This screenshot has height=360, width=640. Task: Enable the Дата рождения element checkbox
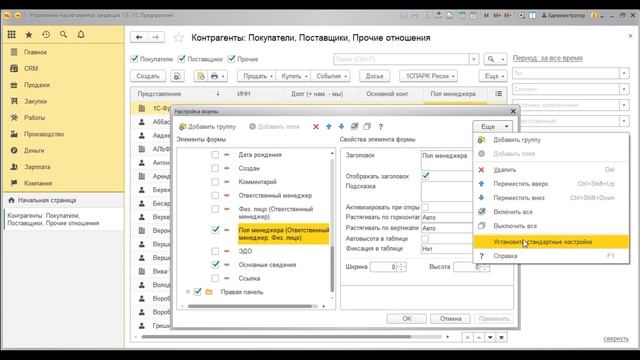click(215, 155)
